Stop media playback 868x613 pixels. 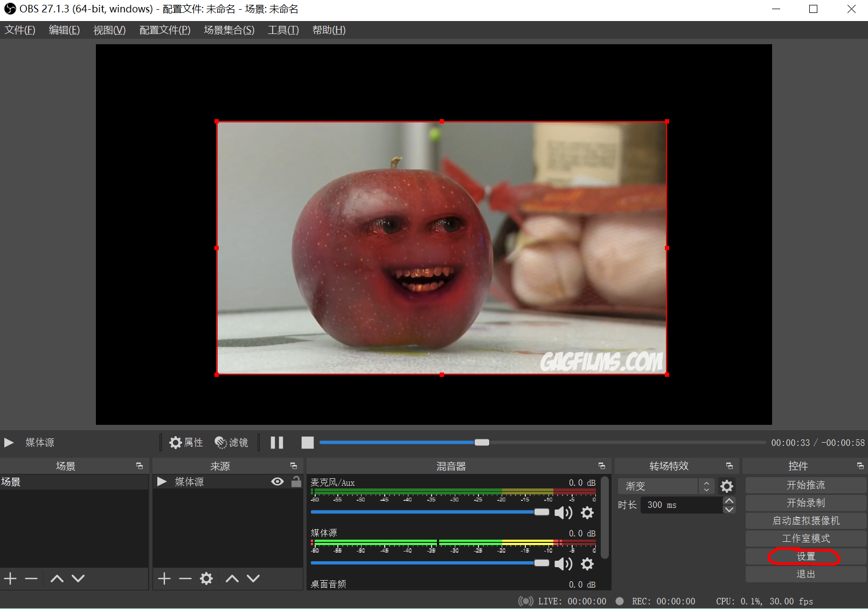(x=307, y=443)
